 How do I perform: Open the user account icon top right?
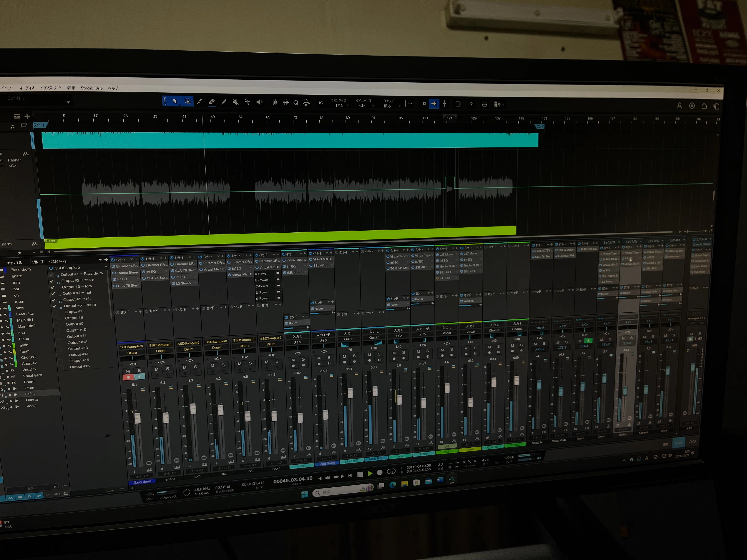pos(679,106)
